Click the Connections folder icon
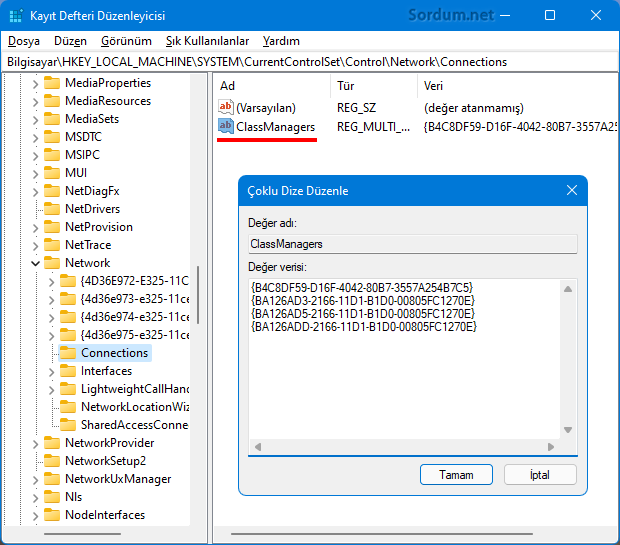Screen dimensions: 620x545 (68, 353)
